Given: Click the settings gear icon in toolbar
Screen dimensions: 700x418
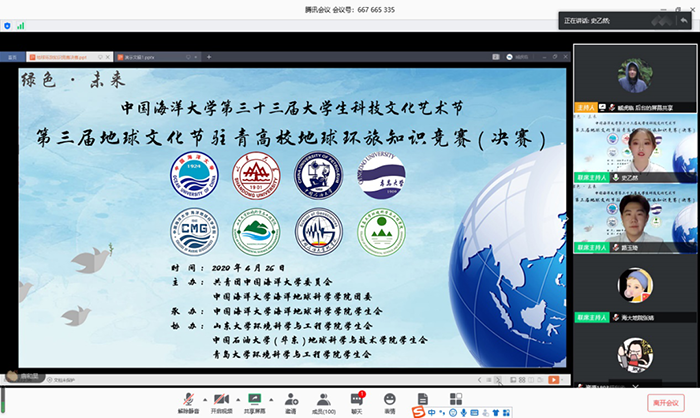Looking at the screenshot, I should coord(456,398).
